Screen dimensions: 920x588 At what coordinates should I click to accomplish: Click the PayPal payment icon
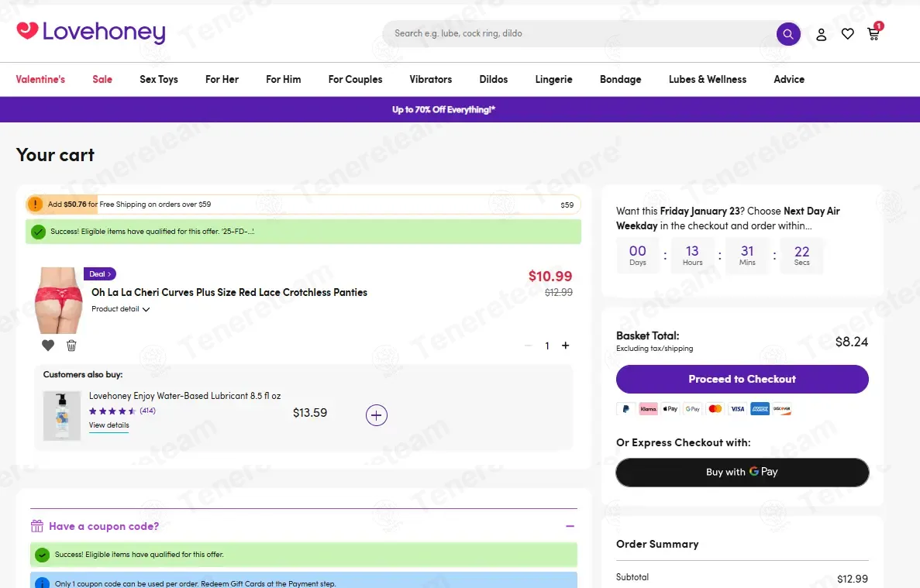click(626, 409)
